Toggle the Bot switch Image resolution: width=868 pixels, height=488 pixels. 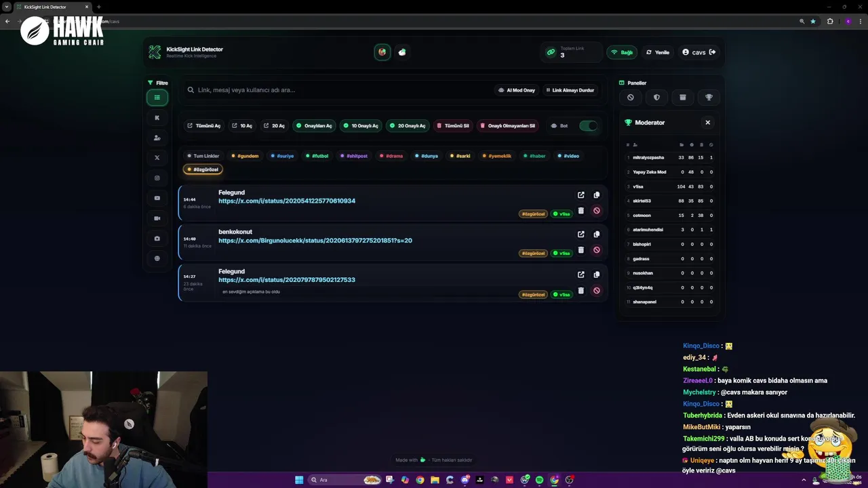[588, 126]
